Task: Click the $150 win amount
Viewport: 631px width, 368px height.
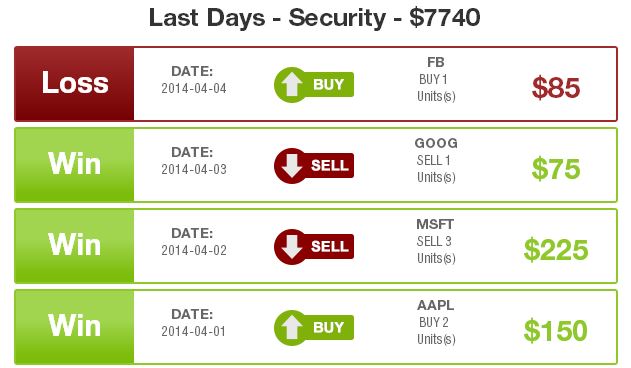Action: click(556, 331)
